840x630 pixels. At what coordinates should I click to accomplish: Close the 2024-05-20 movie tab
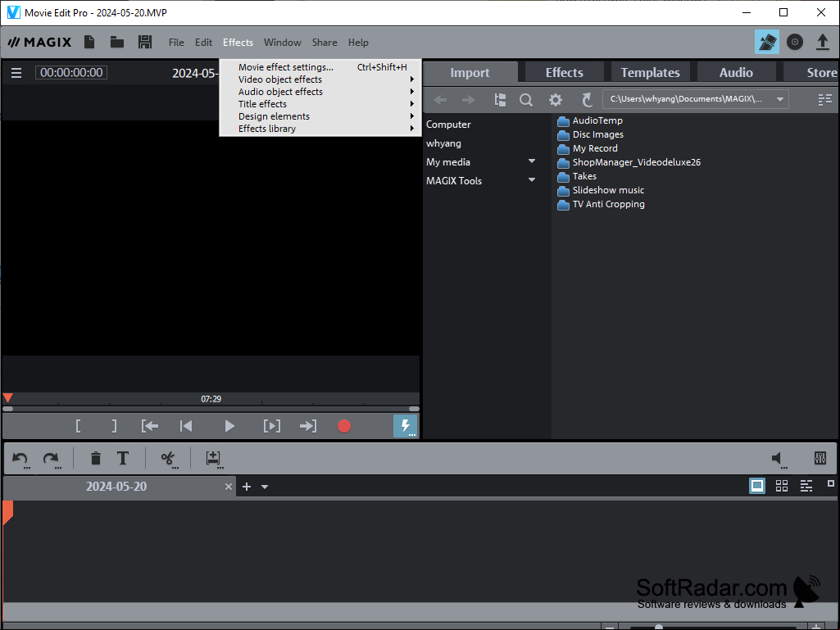(x=228, y=487)
